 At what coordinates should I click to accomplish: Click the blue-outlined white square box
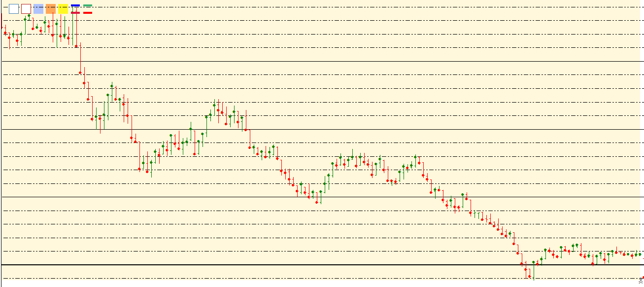[14, 9]
